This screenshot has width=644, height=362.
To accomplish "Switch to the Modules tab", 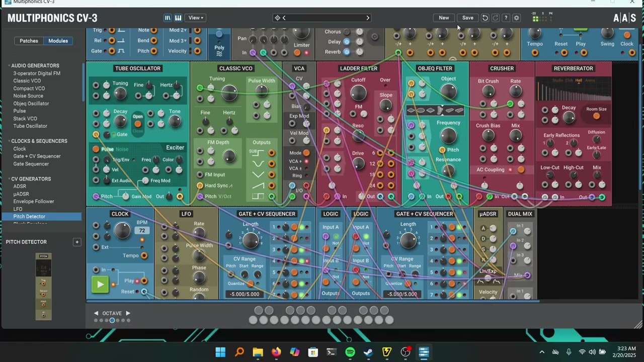I will (58, 41).
